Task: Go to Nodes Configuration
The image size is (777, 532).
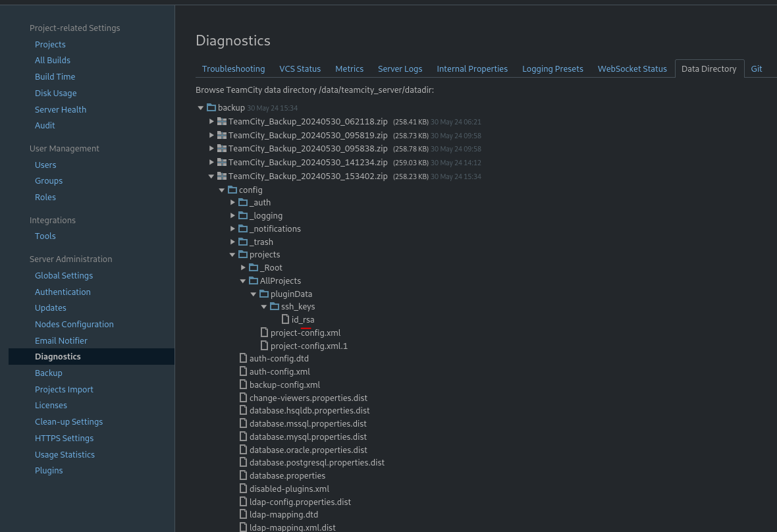Action: click(74, 324)
